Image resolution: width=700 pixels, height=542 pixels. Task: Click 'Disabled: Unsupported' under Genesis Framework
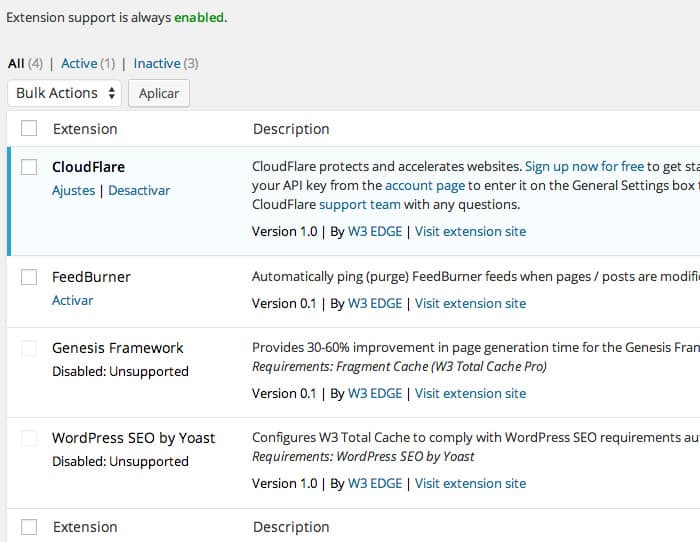click(120, 371)
